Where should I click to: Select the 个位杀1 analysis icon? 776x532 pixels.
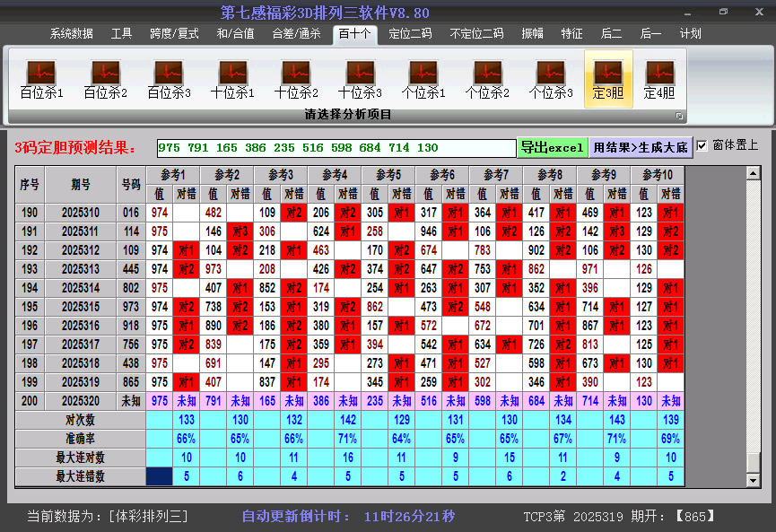click(x=423, y=76)
